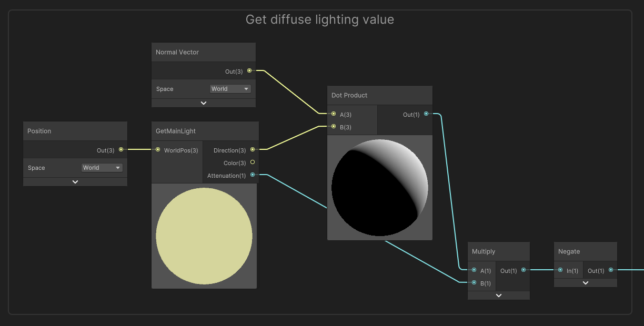644x326 pixels.
Task: Collapse the Multiply node via its chevron
Action: (498, 295)
